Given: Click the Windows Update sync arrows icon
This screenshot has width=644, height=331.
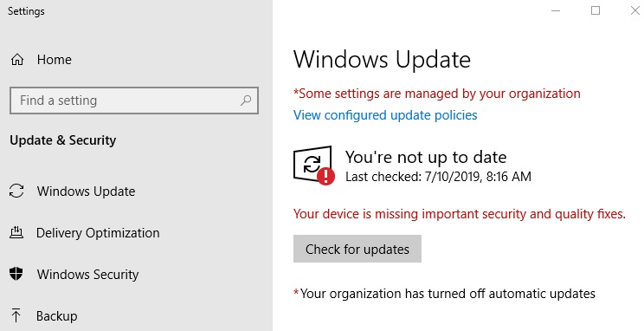Looking at the screenshot, I should point(16,191).
